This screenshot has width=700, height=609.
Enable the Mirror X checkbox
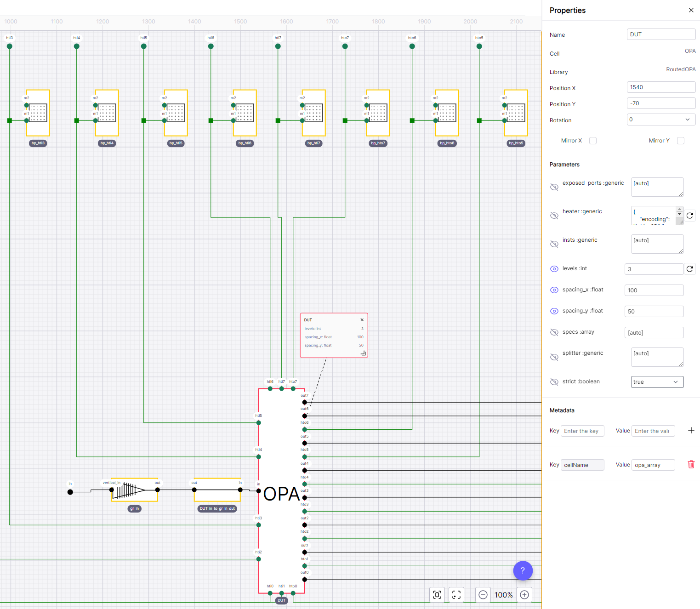coord(593,141)
